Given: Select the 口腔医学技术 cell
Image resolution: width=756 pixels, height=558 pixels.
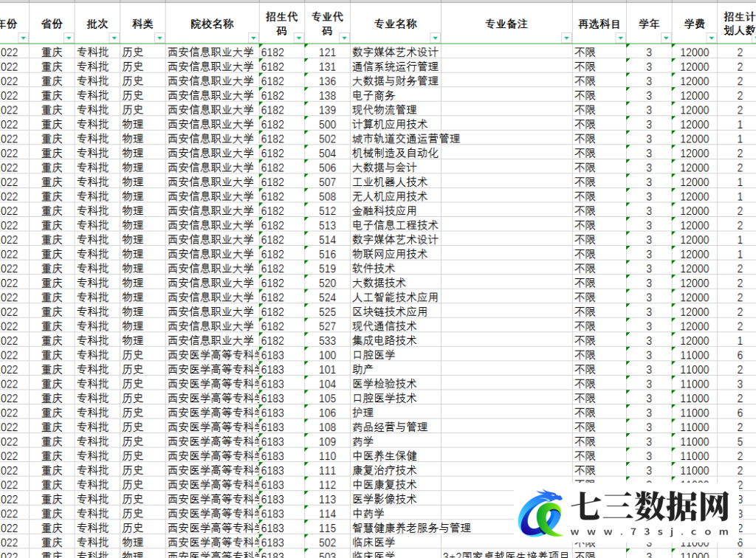Looking at the screenshot, I should [396, 399].
